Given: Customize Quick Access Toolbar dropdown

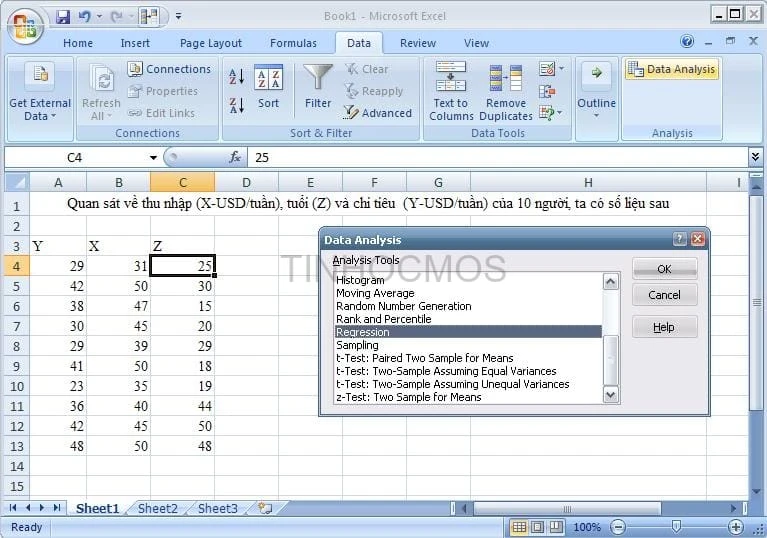Looking at the screenshot, I should [179, 17].
